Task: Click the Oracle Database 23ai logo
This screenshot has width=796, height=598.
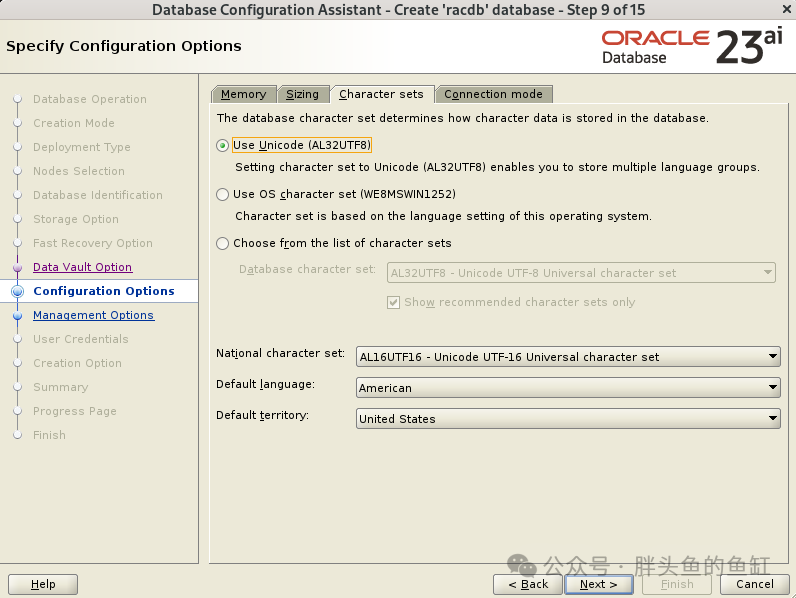Action: coord(692,47)
